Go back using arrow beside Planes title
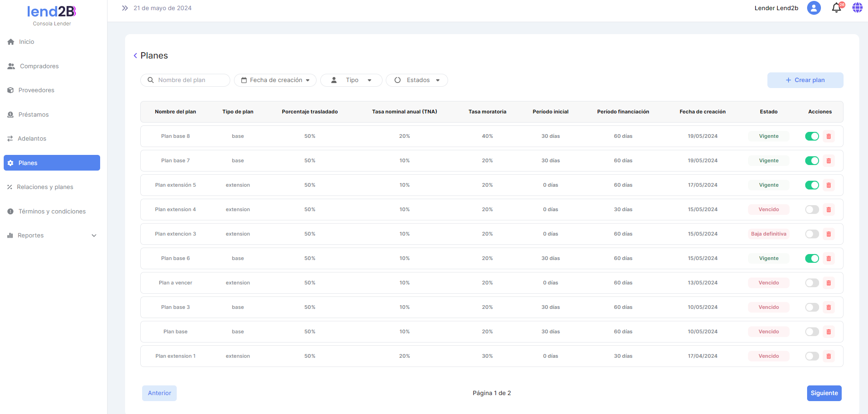Image resolution: width=868 pixels, height=414 pixels. click(x=135, y=56)
